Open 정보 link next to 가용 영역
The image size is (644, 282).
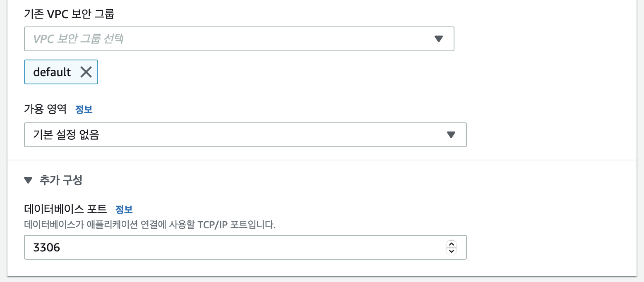84,109
